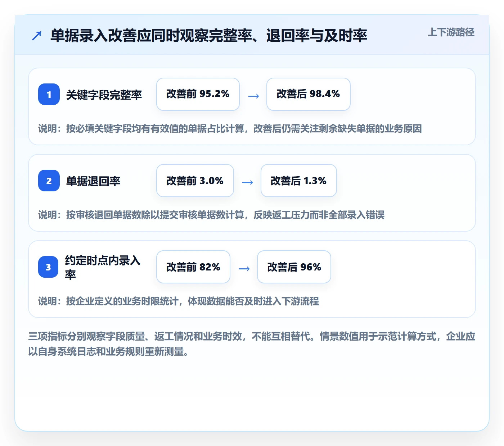Click the footer paragraph starting 三项指标分别观察
504x446 pixels.
252,343
